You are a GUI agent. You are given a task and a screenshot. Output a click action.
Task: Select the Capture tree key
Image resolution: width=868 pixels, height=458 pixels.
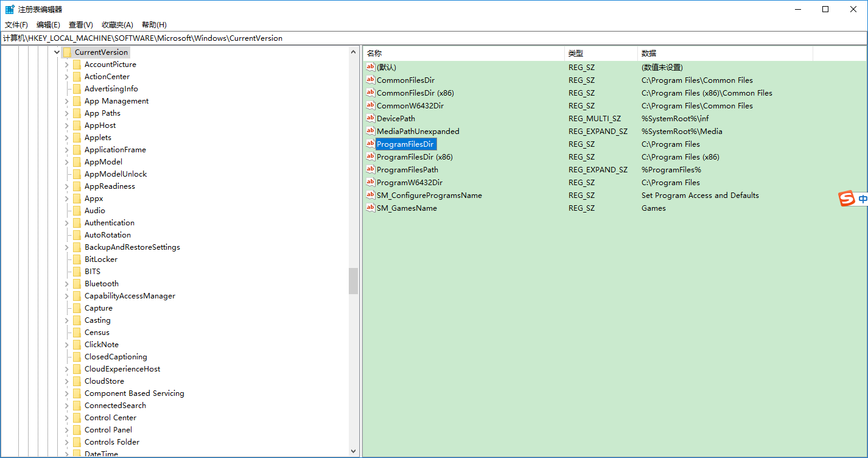99,308
